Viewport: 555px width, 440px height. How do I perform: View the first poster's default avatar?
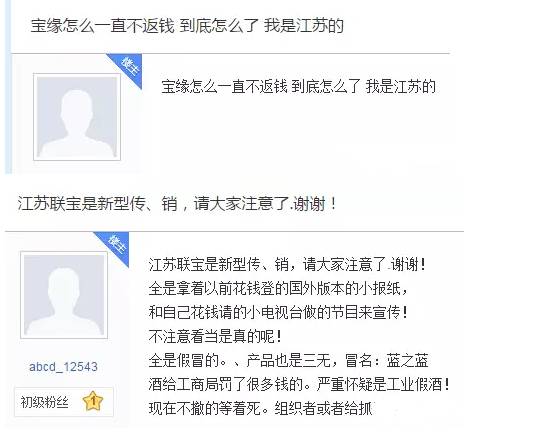point(77,117)
